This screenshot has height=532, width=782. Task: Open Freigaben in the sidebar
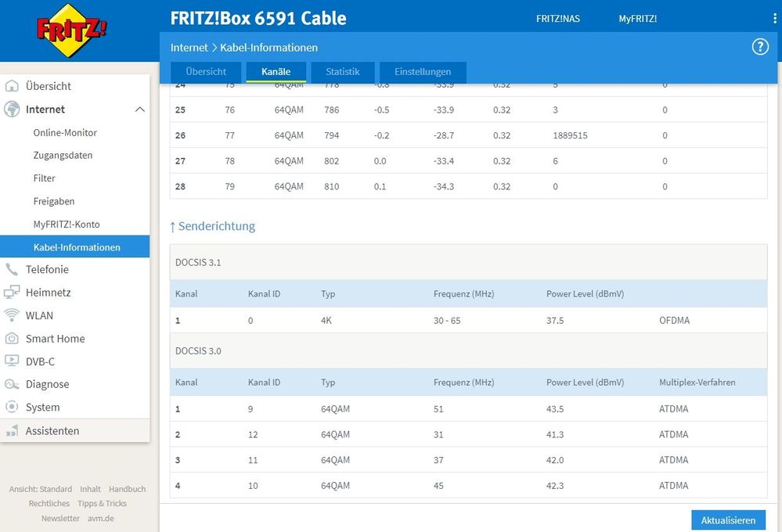pos(54,201)
